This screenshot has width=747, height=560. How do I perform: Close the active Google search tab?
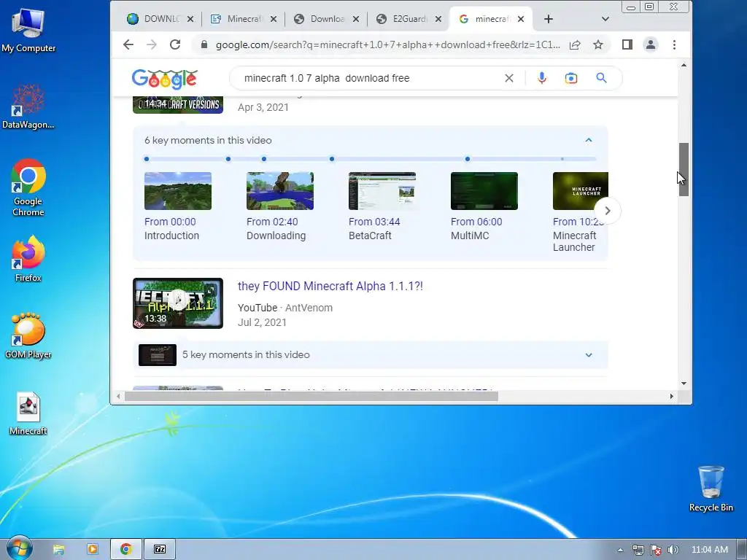tap(521, 19)
